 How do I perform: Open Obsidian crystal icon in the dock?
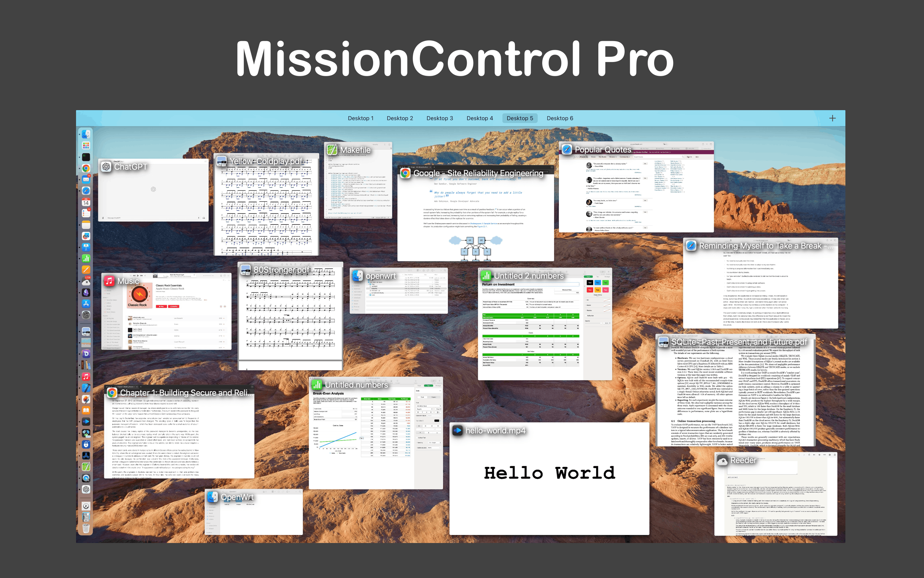point(86,293)
